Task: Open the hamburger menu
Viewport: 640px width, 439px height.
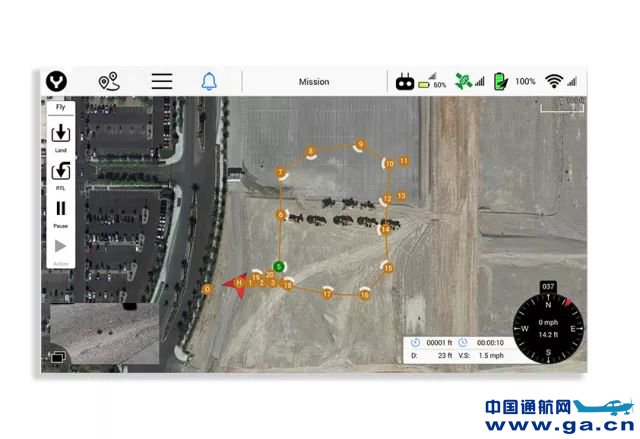Action: [162, 82]
